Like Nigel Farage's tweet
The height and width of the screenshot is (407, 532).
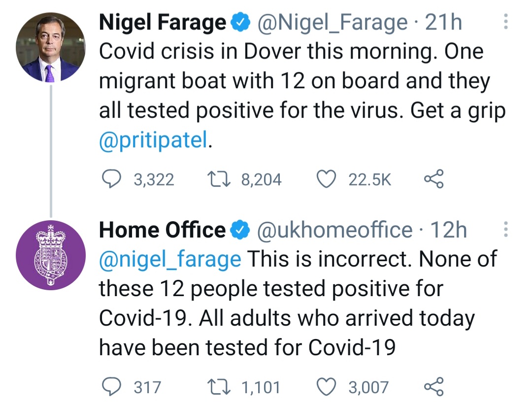[x=326, y=179]
